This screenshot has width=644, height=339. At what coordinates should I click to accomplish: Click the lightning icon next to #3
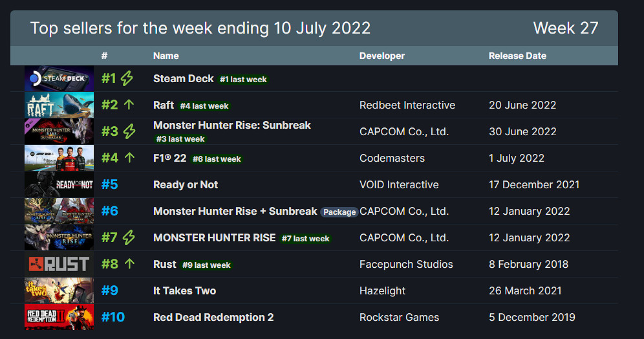(x=129, y=131)
